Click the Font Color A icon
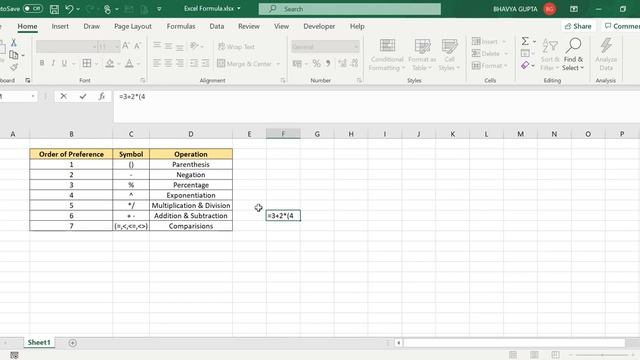Image resolution: width=640 pixels, height=360 pixels. coord(129,63)
